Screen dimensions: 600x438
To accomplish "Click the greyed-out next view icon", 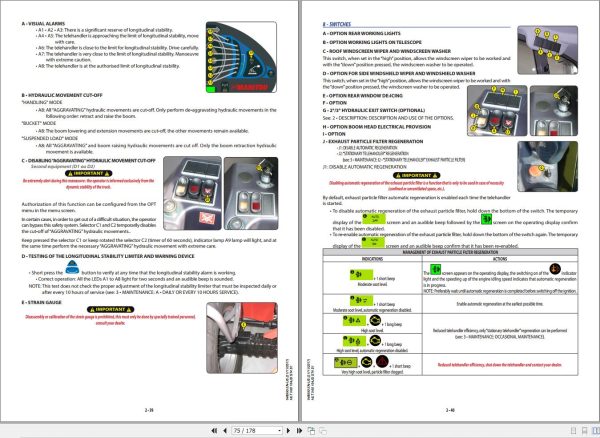I will 323,431.
